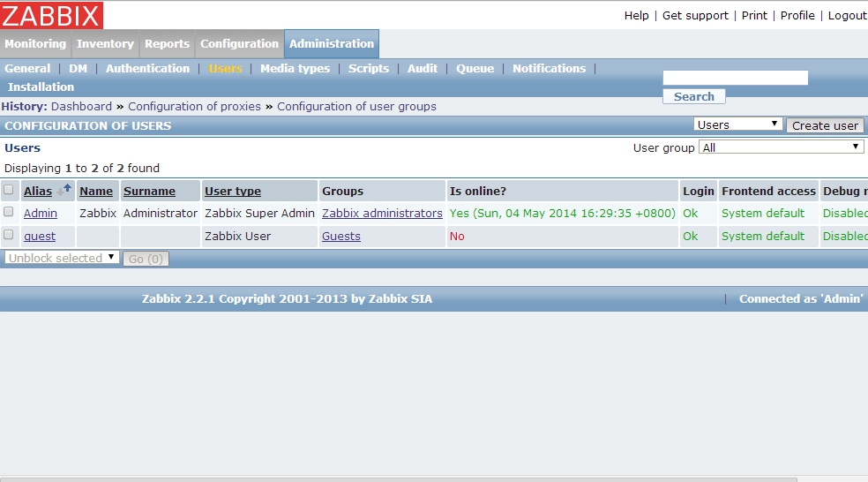Open the Notifications submenu
Viewport: 868px width, 482px height.
(550, 69)
